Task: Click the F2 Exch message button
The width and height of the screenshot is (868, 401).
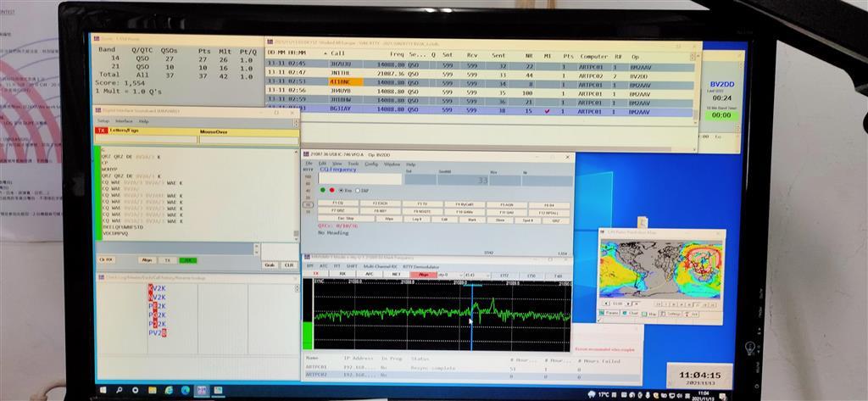Action: click(x=380, y=203)
